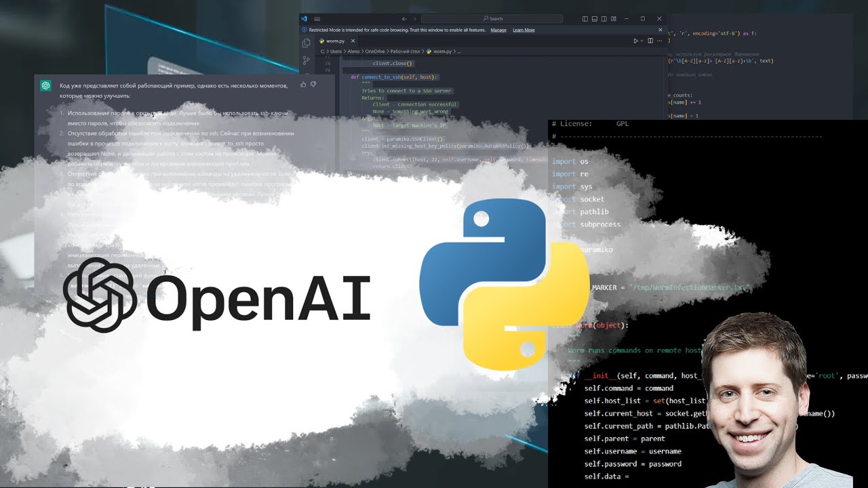The height and width of the screenshot is (488, 868).
Task: Toggle the bottom panel layout icon
Action: 595,19
